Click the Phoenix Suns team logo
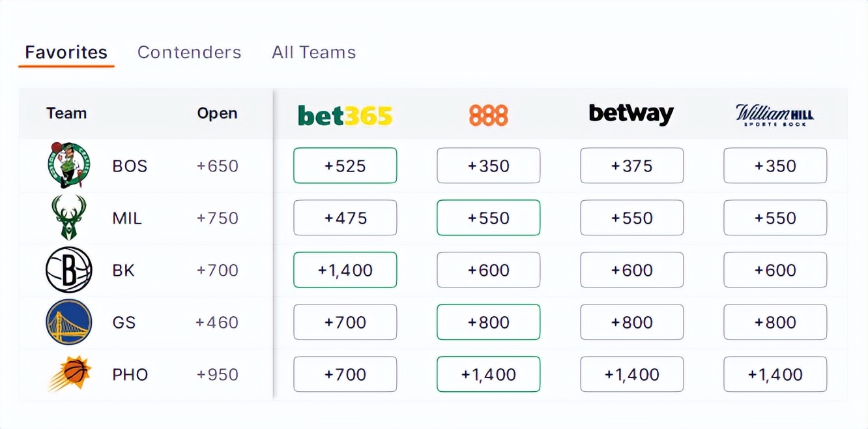Image resolution: width=868 pixels, height=429 pixels. pos(70,374)
